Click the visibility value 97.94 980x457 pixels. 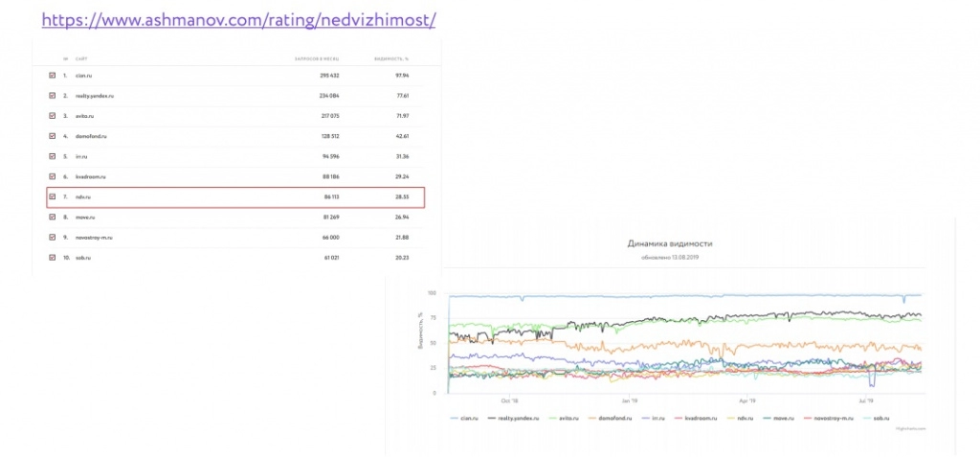point(401,75)
